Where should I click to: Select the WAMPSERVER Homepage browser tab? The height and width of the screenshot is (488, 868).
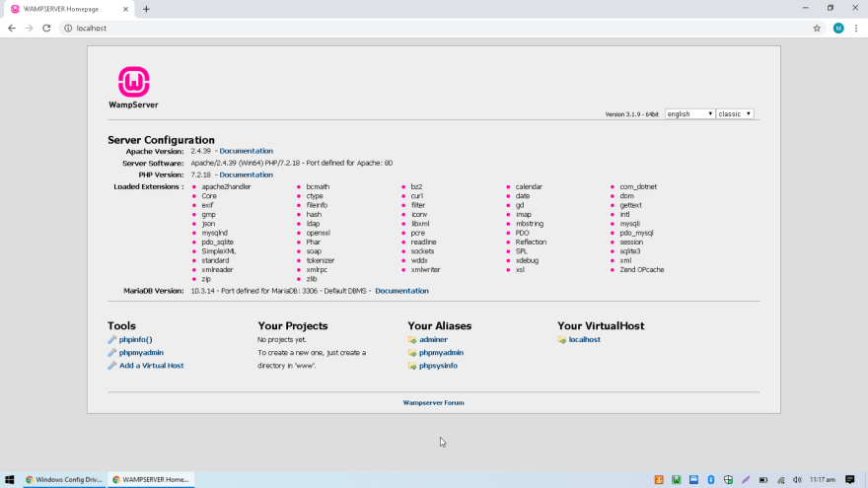(x=69, y=9)
